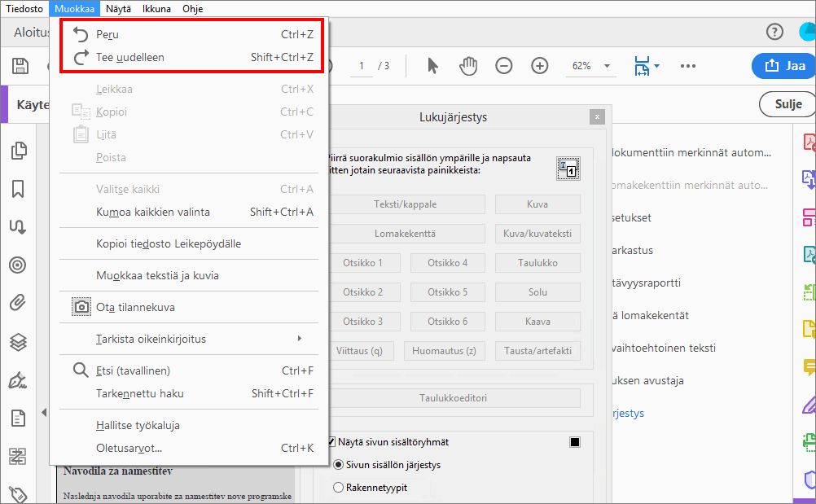Image resolution: width=816 pixels, height=504 pixels.
Task: Click the Sulje button
Action: (x=787, y=104)
